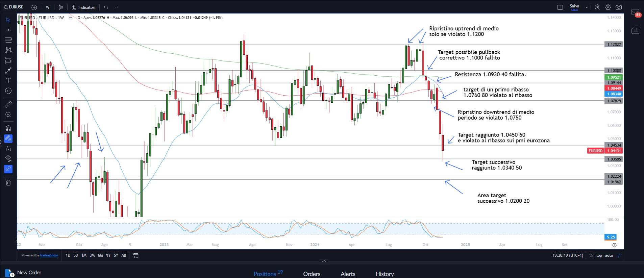Viewport: 644px width, 278px height.
Task: Toggle hide all drawings eye icon
Action: coord(8,158)
